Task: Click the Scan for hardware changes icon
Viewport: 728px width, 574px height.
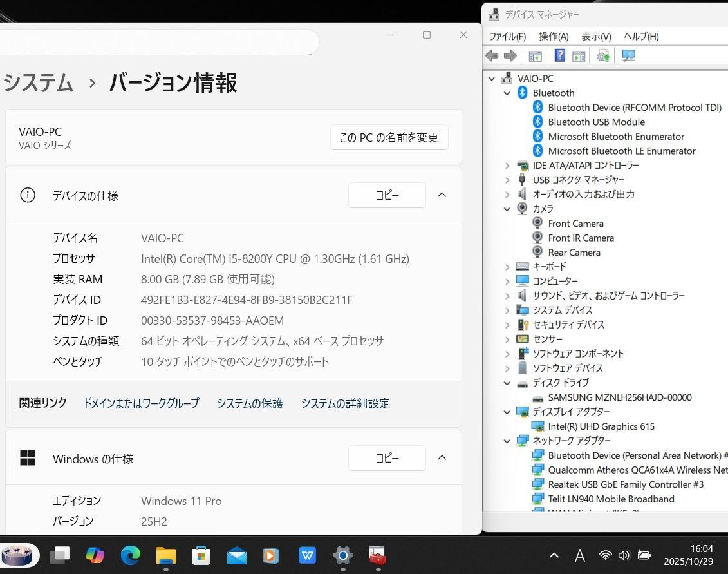Action: [629, 55]
